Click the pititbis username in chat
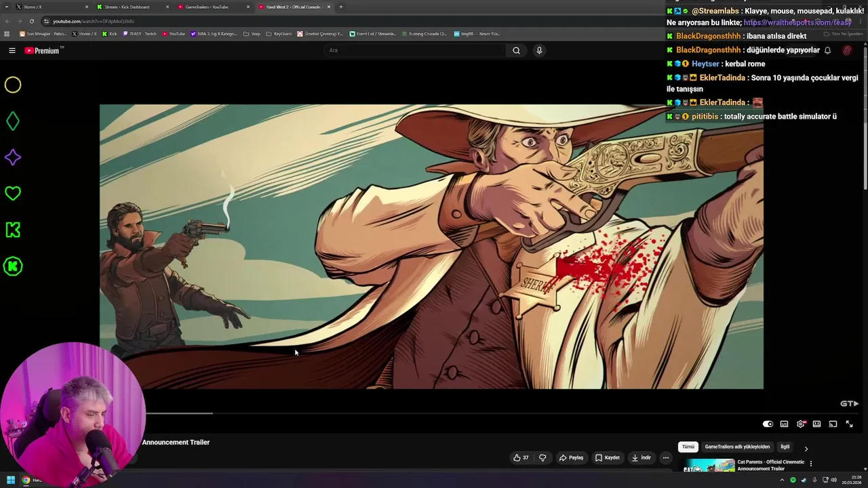 [705, 117]
